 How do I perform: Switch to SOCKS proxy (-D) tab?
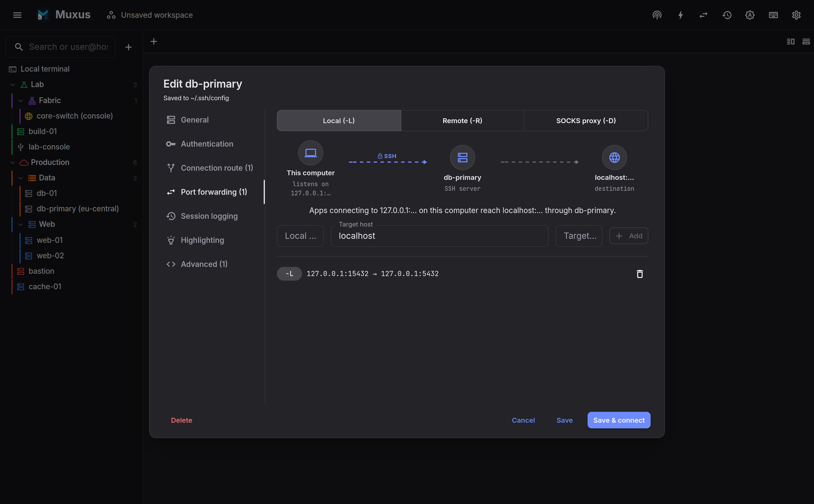click(586, 121)
